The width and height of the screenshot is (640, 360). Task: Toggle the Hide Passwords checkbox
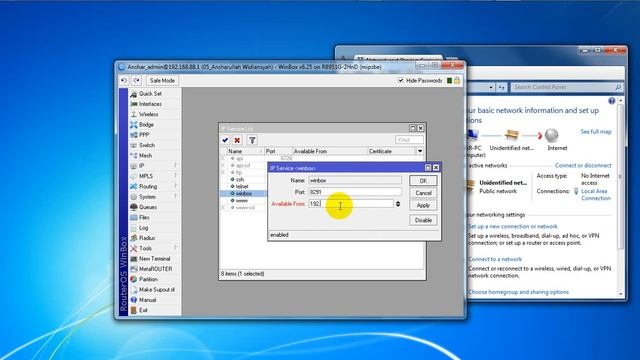400,80
